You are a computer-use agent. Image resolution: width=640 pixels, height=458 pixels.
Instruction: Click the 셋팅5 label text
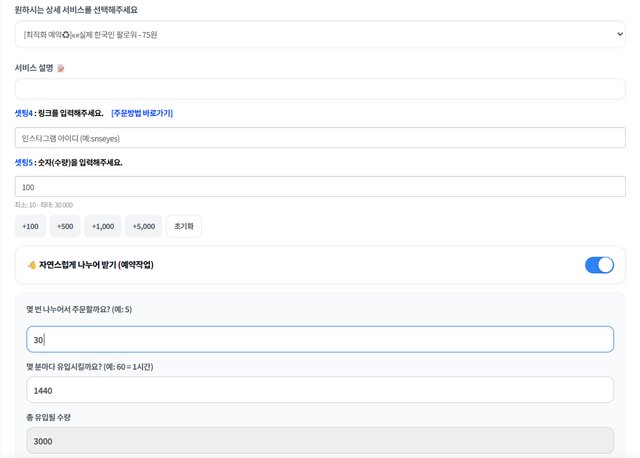coord(24,162)
